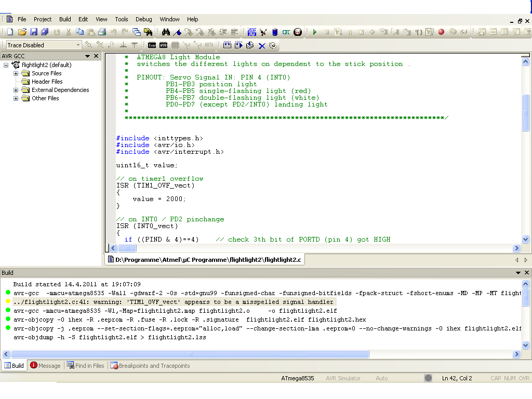
Task: Print the document with the printer icon
Action: tap(102, 32)
